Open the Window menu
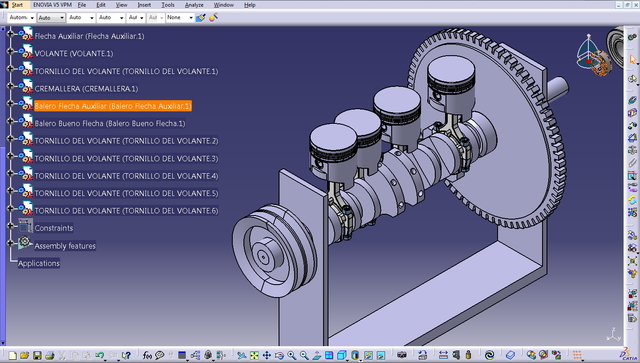 pos(224,5)
